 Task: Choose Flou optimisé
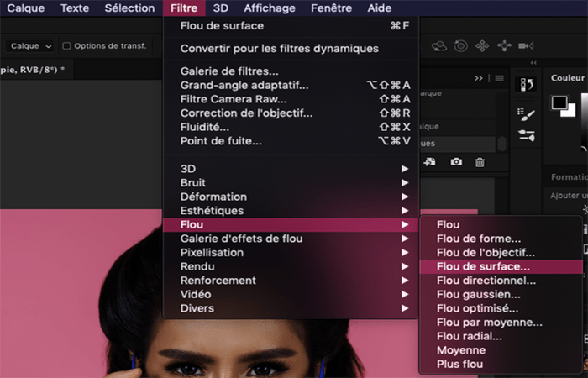click(501, 308)
